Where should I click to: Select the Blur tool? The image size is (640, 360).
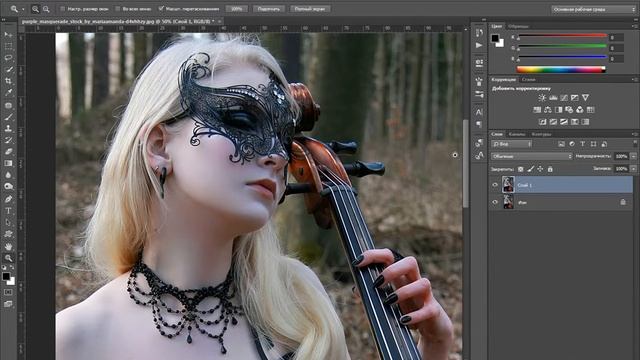pyautogui.click(x=8, y=175)
